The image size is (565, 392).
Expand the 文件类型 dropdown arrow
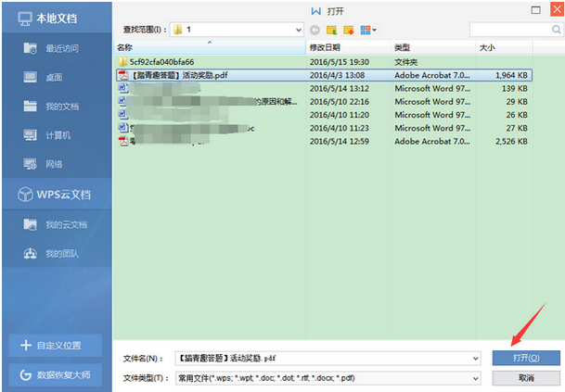476,378
